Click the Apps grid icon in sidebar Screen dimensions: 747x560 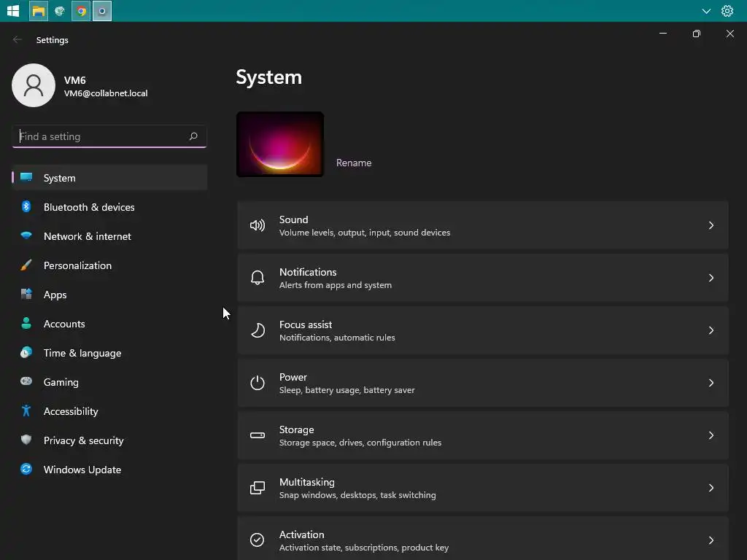pos(26,295)
